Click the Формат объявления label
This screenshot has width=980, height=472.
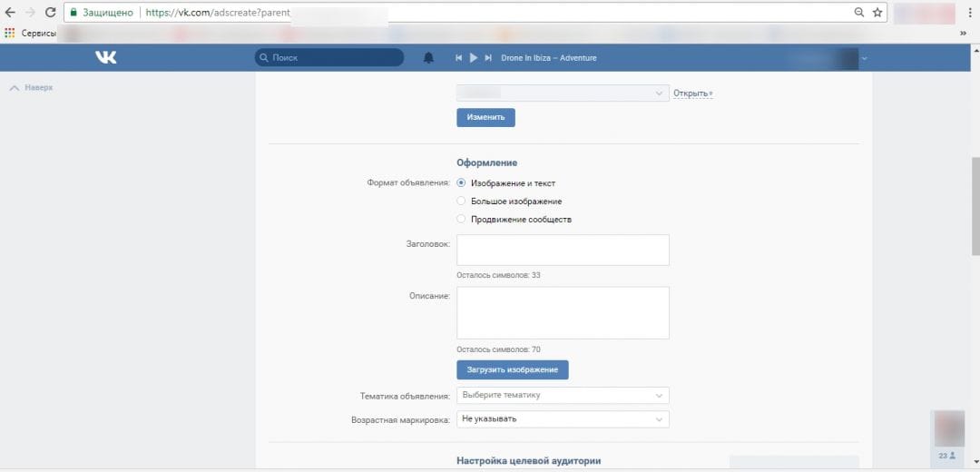[x=408, y=182]
